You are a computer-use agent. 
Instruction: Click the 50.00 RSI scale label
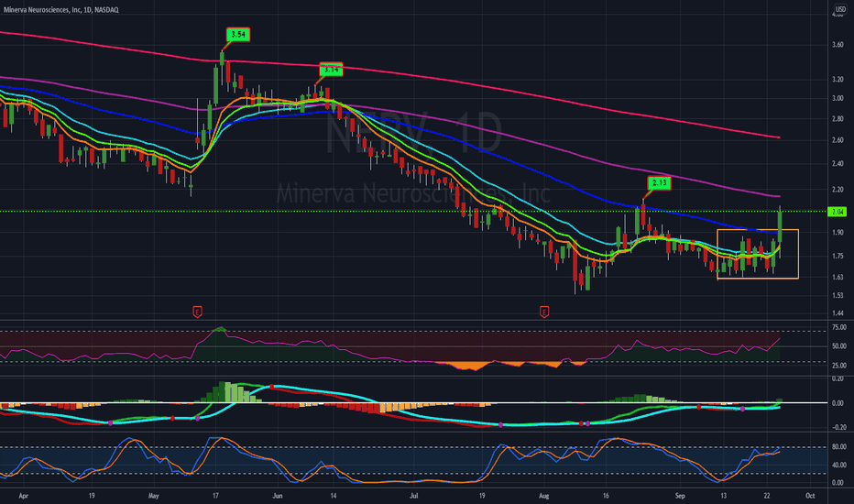click(x=839, y=346)
